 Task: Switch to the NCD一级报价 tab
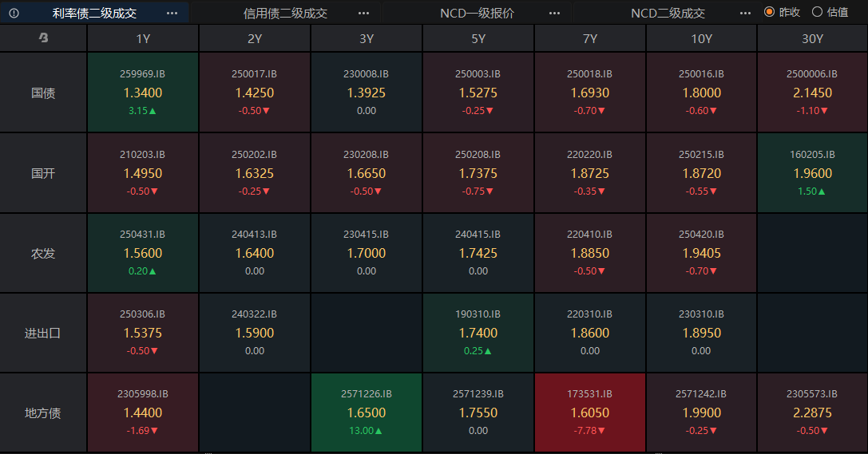tap(477, 13)
